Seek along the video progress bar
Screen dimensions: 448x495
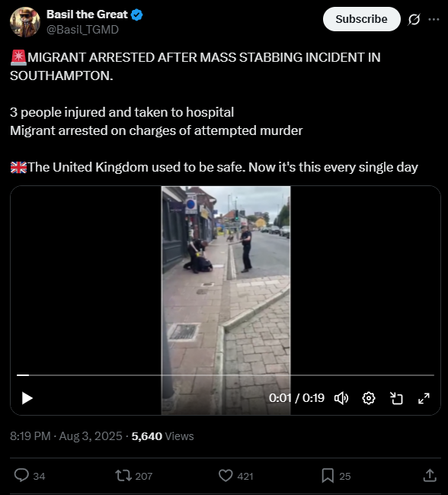click(225, 375)
